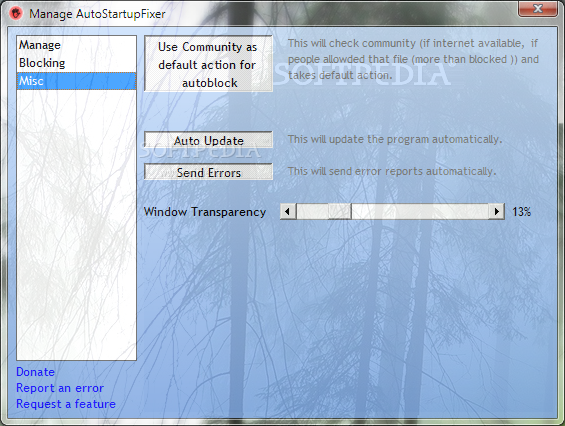This screenshot has height=426, width=565.
Task: Click 'This will send error reports automatically.' text
Action: pos(392,171)
